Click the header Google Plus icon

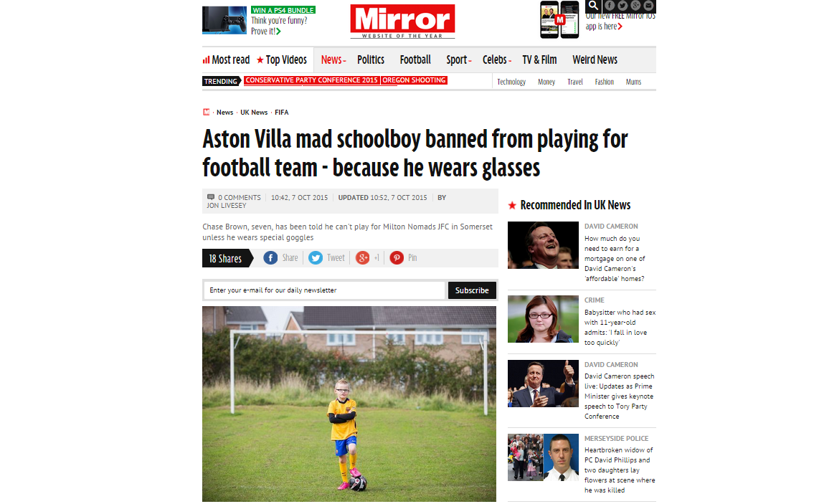pyautogui.click(x=635, y=6)
